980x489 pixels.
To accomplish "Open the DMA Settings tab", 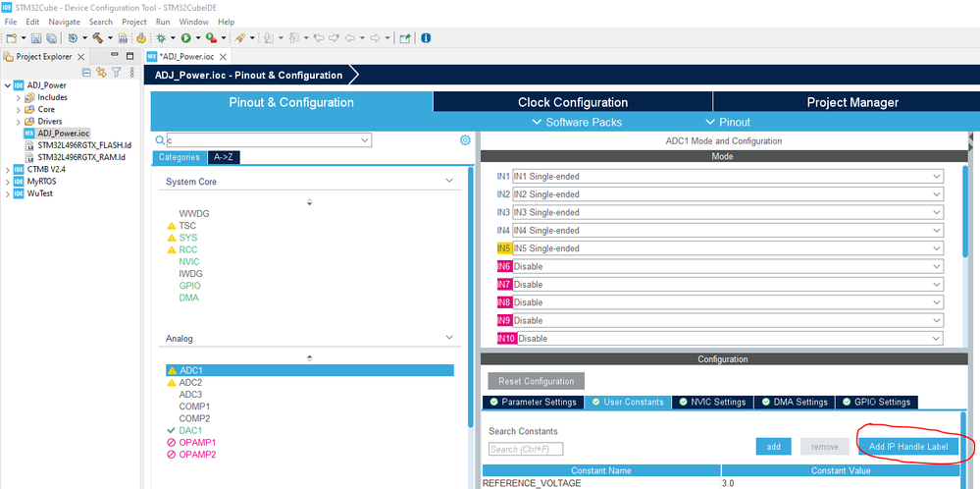I will [x=795, y=402].
